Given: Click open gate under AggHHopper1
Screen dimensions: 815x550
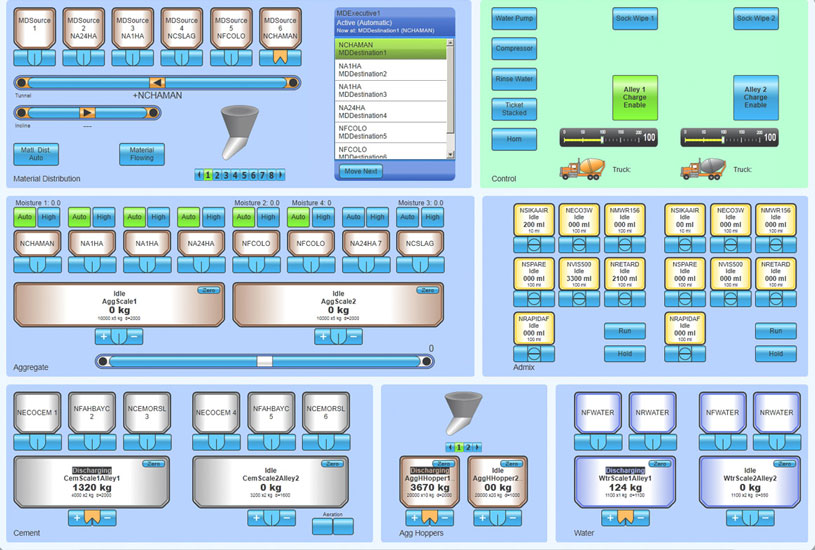Looking at the screenshot, I should tap(429, 517).
